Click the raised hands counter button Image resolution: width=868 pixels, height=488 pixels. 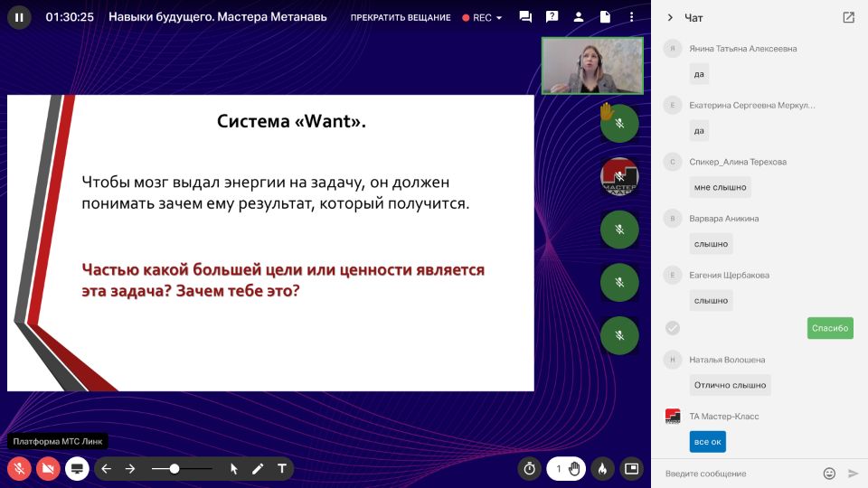[x=566, y=469]
